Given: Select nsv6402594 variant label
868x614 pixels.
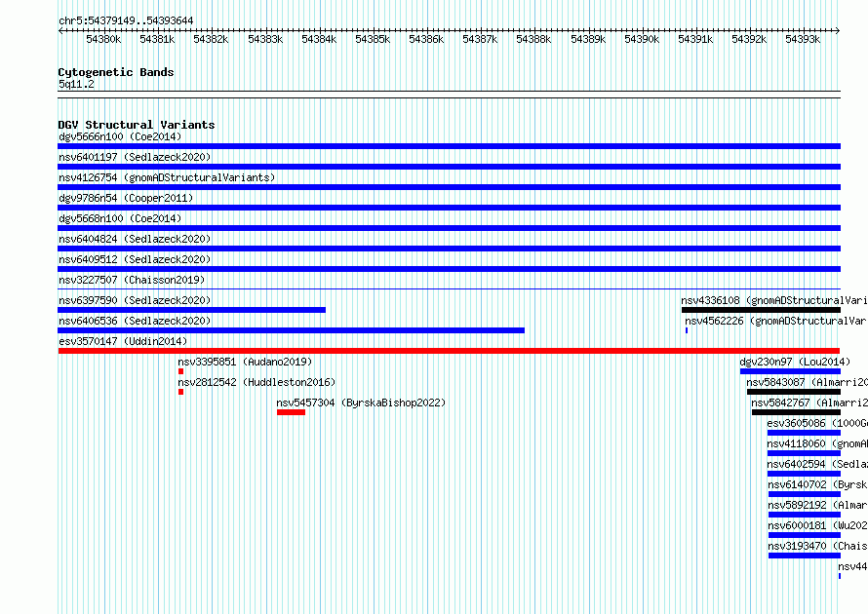Looking at the screenshot, I should tap(817, 464).
